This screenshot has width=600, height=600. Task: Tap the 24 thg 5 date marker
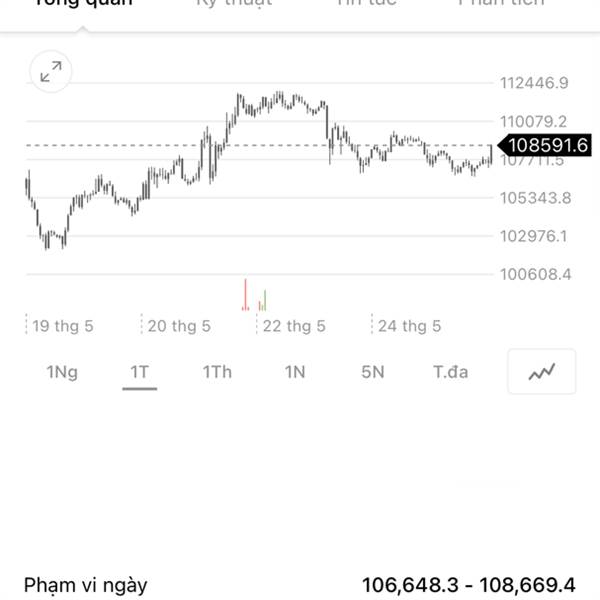tap(409, 326)
